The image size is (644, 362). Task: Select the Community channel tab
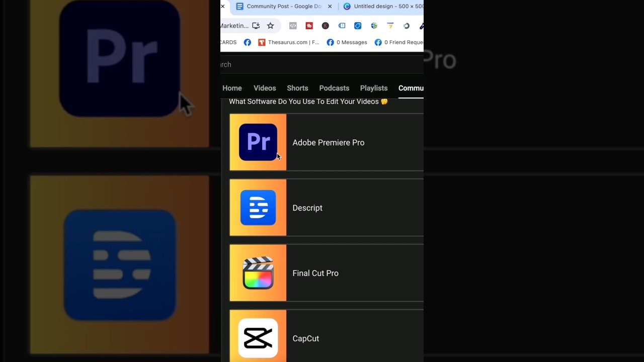411,88
